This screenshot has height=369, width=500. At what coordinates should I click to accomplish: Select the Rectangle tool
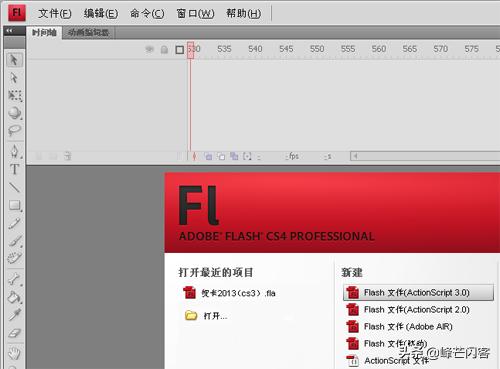[15, 205]
